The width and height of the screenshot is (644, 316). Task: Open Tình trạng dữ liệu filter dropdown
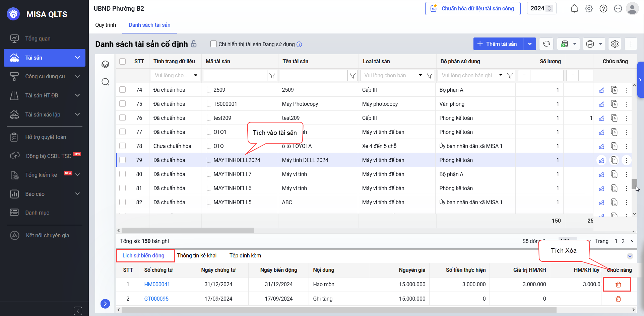[x=175, y=76]
